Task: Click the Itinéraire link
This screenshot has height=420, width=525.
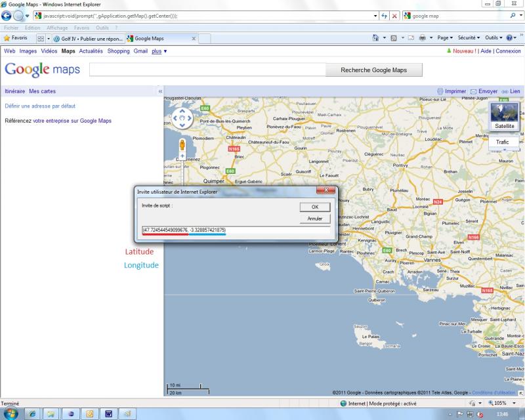Action: tap(14, 91)
